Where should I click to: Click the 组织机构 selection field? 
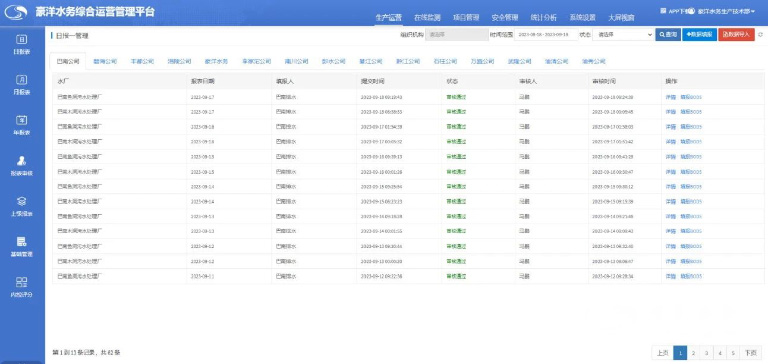pyautogui.click(x=456, y=34)
